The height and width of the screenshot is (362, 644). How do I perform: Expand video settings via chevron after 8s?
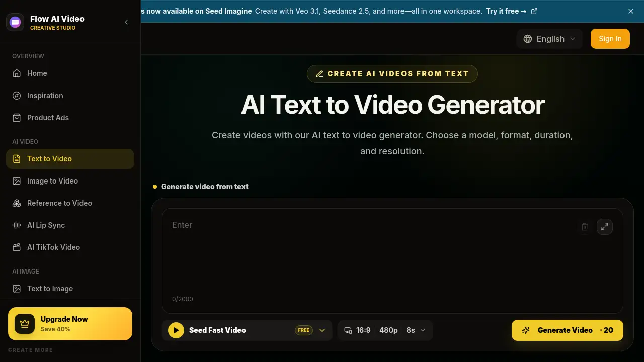click(423, 330)
